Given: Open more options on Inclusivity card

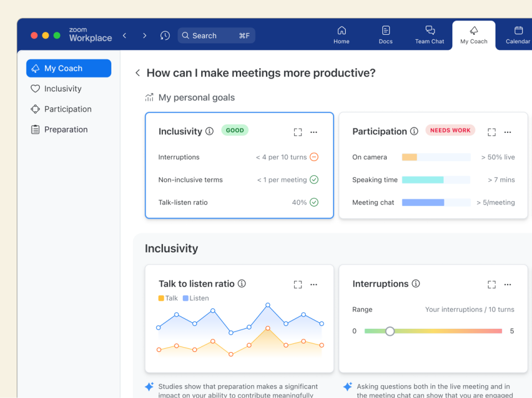Looking at the screenshot, I should (314, 132).
